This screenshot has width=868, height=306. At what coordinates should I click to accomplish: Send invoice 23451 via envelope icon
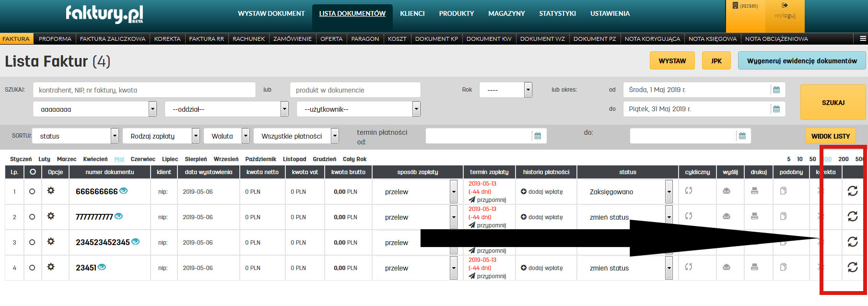tap(727, 267)
